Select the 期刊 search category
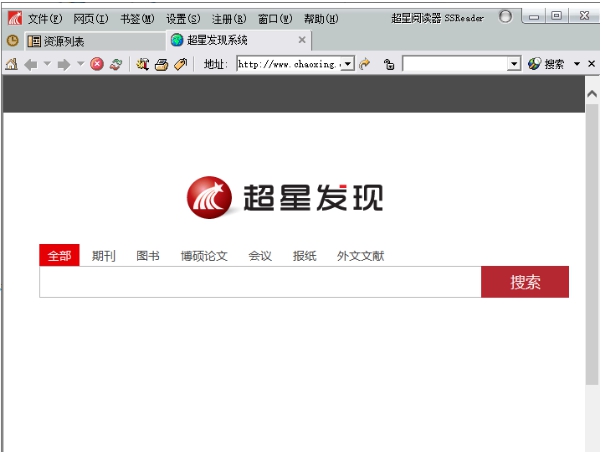This screenshot has width=603, height=452. (x=103, y=256)
